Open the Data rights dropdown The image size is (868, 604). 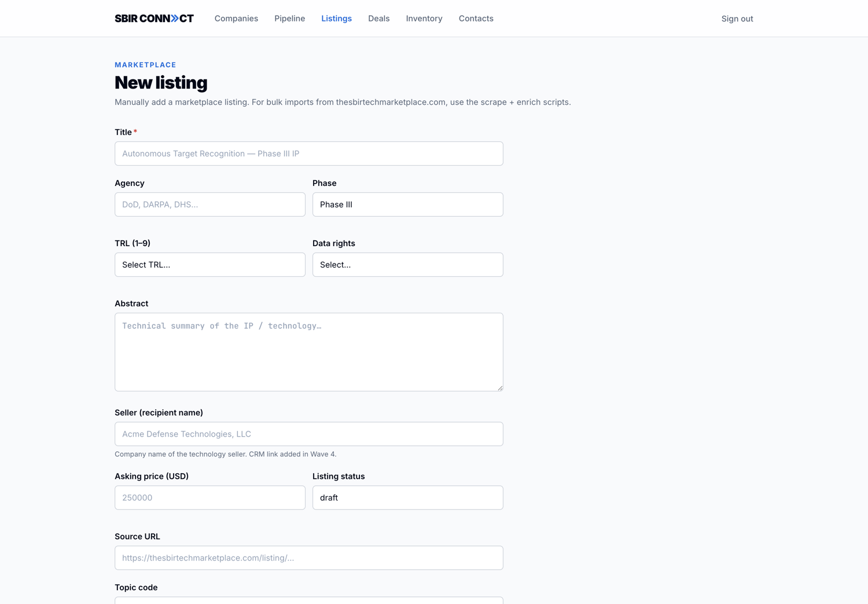tap(408, 265)
